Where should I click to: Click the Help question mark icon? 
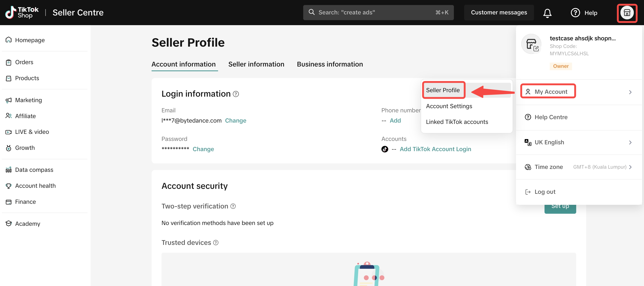[x=575, y=13]
